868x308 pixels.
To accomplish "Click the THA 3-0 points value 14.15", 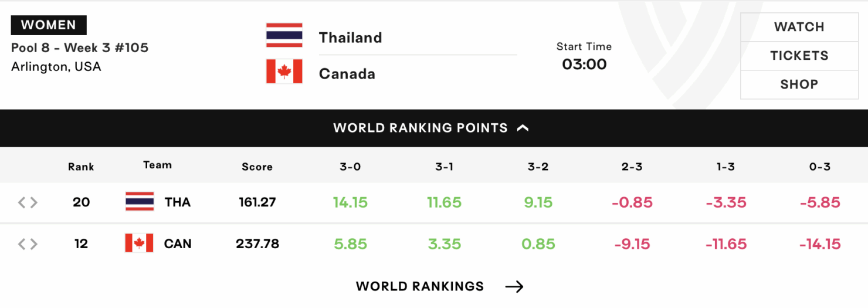I will coord(350,202).
